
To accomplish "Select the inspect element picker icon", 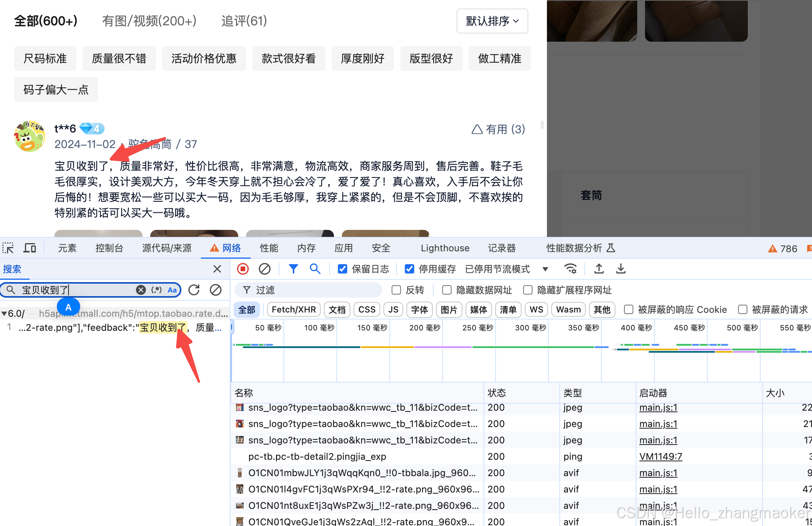I will pos(8,248).
